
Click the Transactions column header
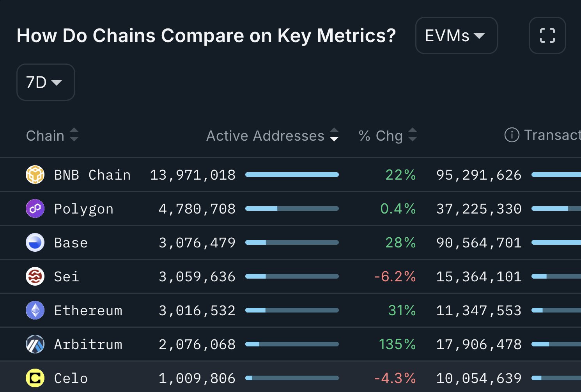point(552,135)
